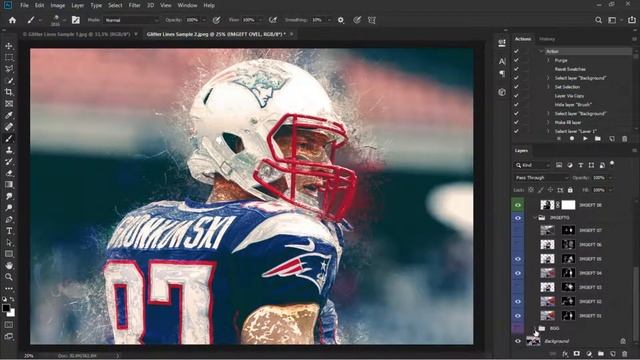This screenshot has height=360, width=640.
Task: Open the brush Mode dropdown set to Normal
Action: (131, 20)
